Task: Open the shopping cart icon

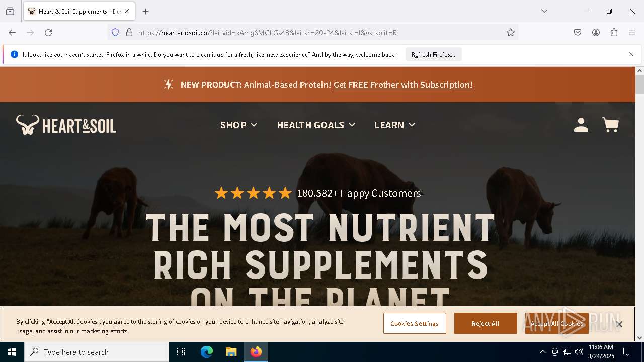Action: [x=610, y=125]
